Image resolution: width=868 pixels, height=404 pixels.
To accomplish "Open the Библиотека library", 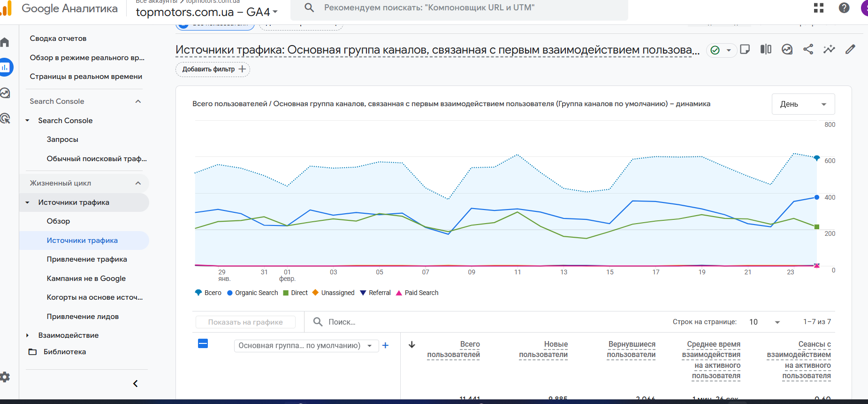I will [x=57, y=352].
